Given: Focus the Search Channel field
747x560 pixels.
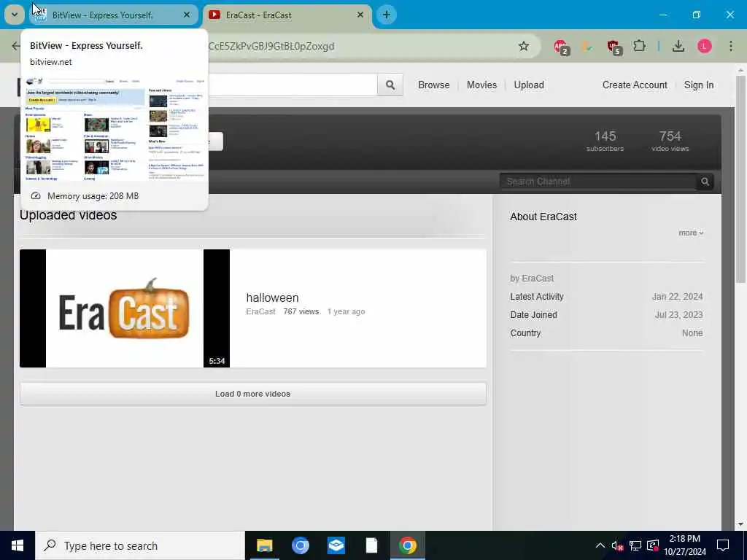Looking at the screenshot, I should [598, 182].
